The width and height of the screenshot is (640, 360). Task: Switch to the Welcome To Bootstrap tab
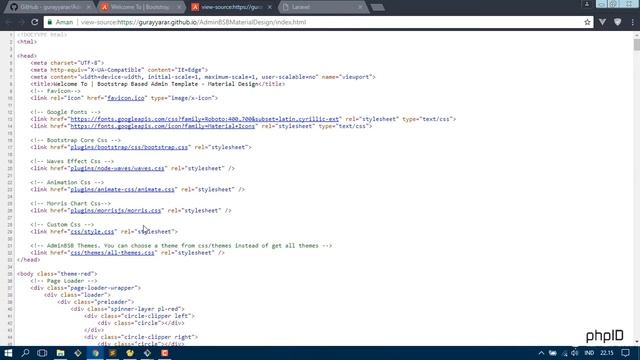140,7
